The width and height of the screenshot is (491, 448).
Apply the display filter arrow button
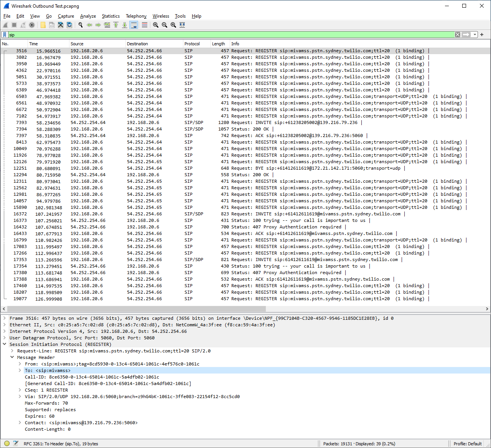466,35
